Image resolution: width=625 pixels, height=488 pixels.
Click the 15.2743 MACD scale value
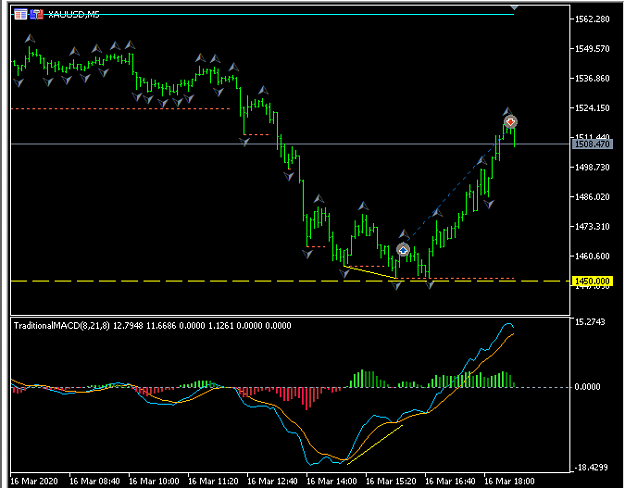[590, 321]
